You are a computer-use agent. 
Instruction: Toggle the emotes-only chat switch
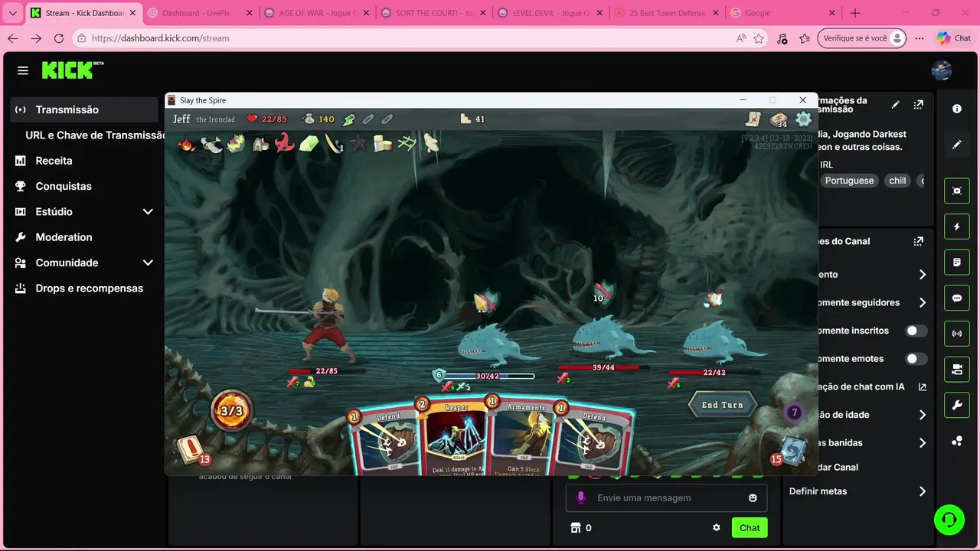tap(916, 358)
